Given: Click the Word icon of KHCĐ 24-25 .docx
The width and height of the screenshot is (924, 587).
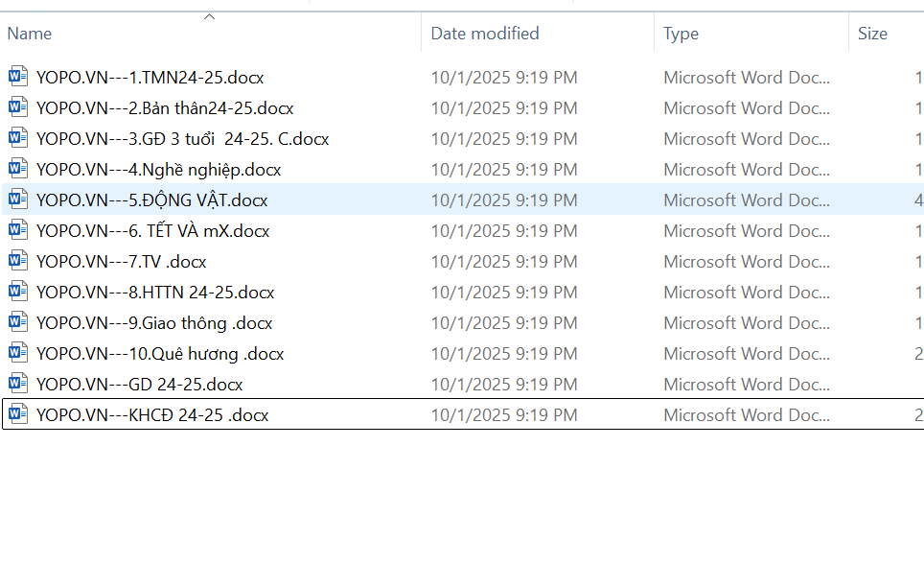Looking at the screenshot, I should (x=18, y=414).
